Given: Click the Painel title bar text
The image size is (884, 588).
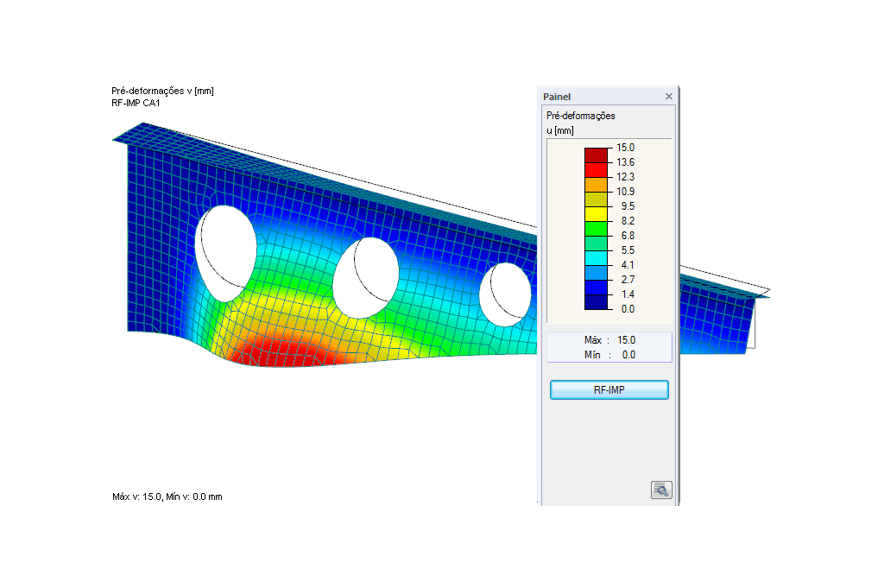Looking at the screenshot, I should [557, 97].
